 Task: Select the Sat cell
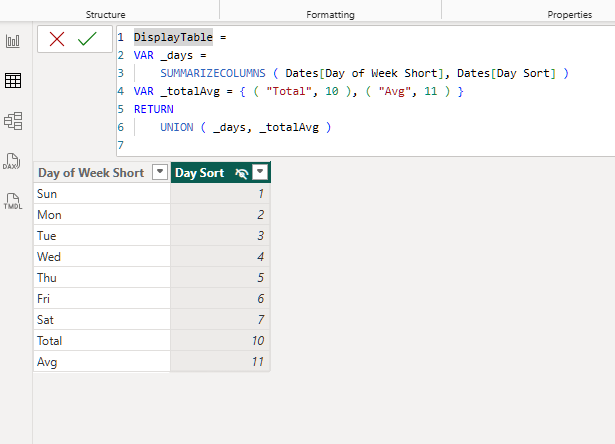click(x=102, y=320)
